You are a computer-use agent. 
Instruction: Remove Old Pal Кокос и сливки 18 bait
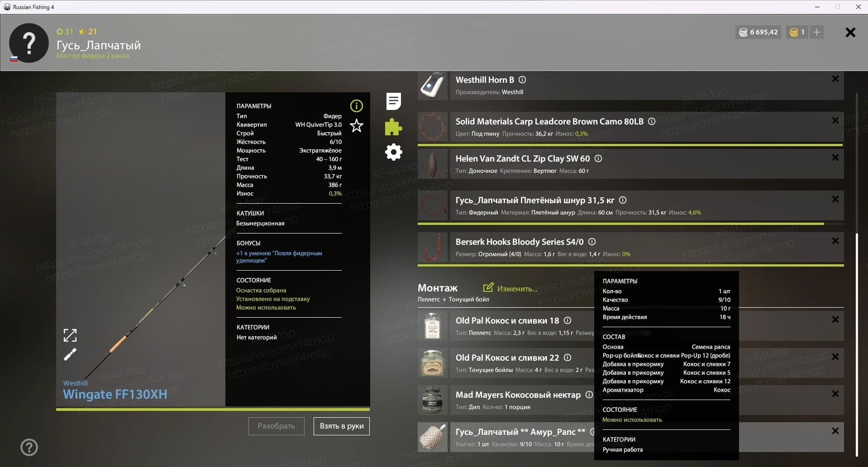pos(835,319)
